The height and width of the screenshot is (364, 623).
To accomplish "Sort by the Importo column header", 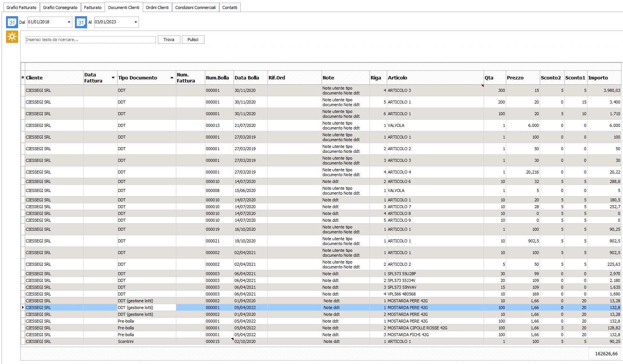I will click(x=604, y=78).
